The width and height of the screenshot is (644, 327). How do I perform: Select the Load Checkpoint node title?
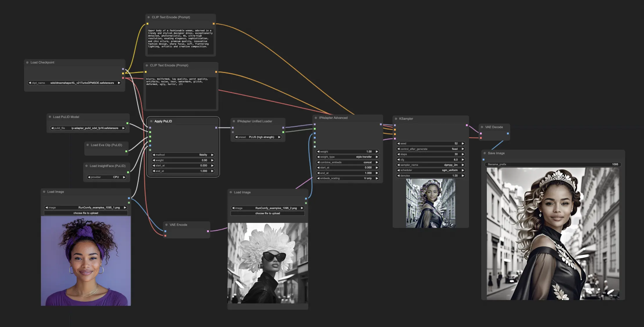tap(42, 63)
